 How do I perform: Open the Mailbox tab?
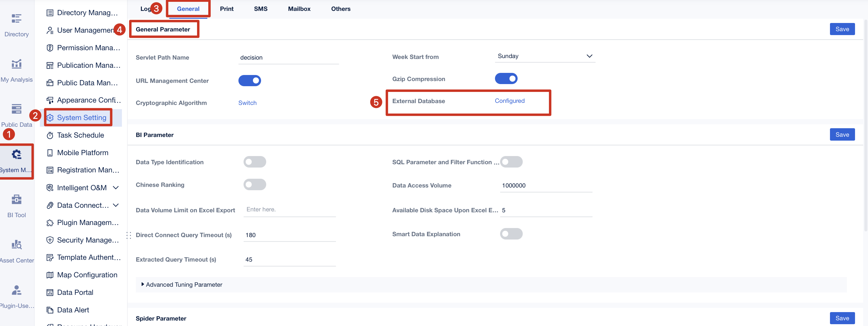click(x=299, y=9)
